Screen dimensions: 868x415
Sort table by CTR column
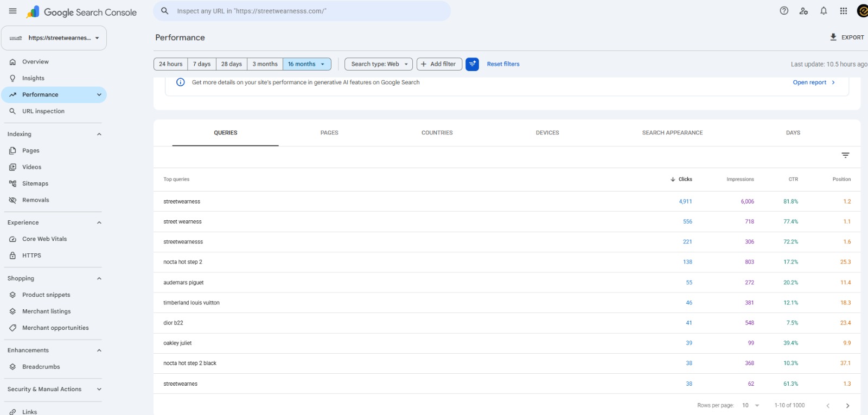[x=793, y=180]
